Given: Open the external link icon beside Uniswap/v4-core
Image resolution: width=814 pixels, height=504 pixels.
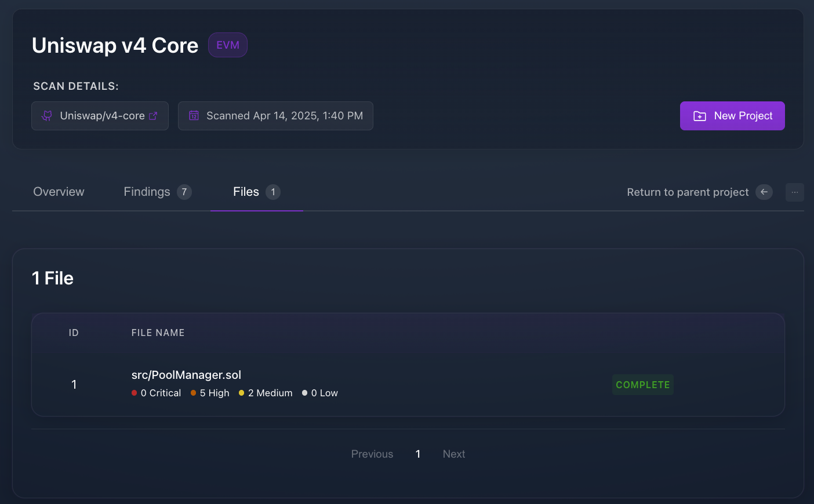Looking at the screenshot, I should [x=153, y=116].
